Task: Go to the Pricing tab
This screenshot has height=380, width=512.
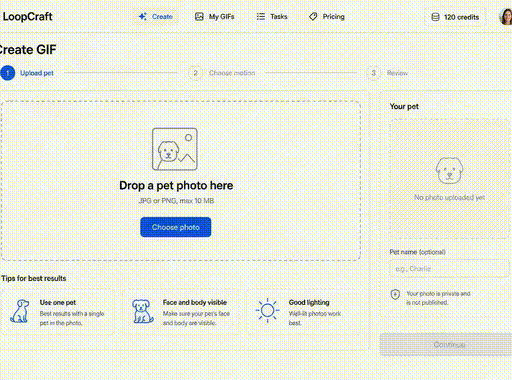Action: pyautogui.click(x=327, y=16)
